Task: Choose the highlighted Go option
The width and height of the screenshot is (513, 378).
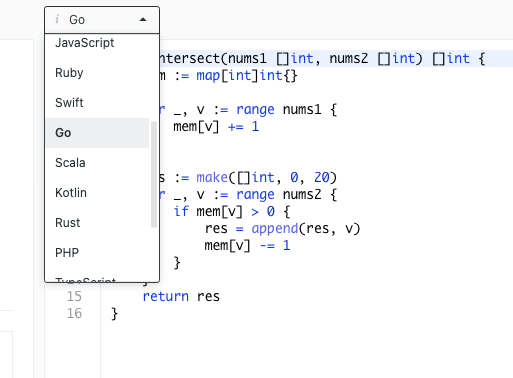Action: click(x=97, y=133)
